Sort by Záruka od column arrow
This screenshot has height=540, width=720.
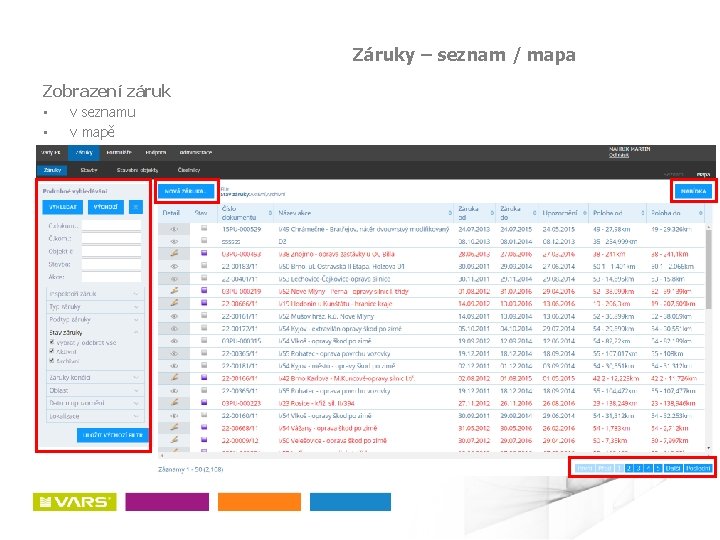(492, 213)
